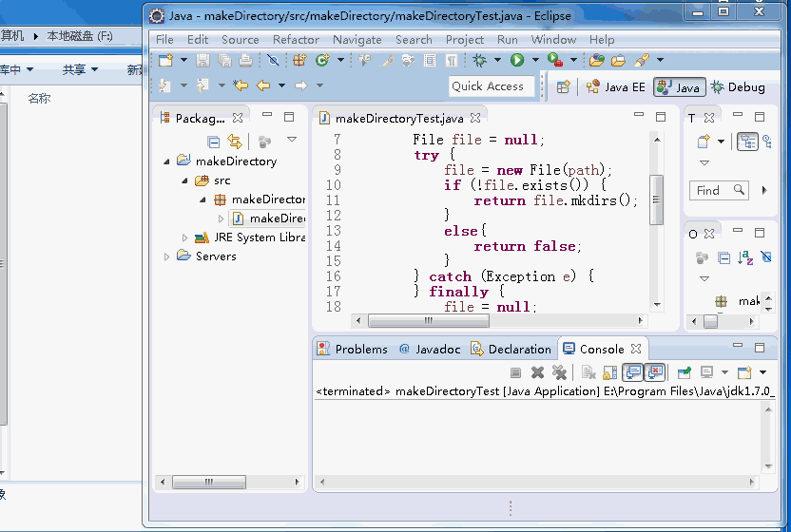The width and height of the screenshot is (791, 532).
Task: Click editor horizontal scrollbar thumb
Action: point(428,320)
